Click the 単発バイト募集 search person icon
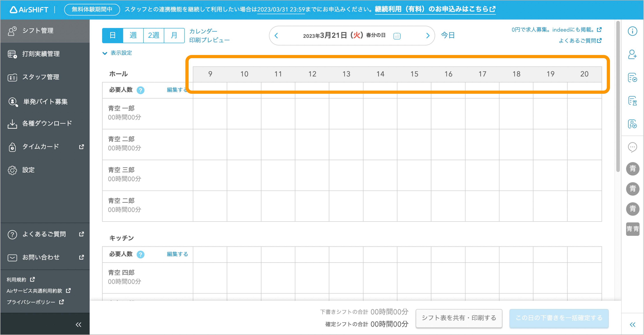The image size is (644, 335). pos(13,102)
